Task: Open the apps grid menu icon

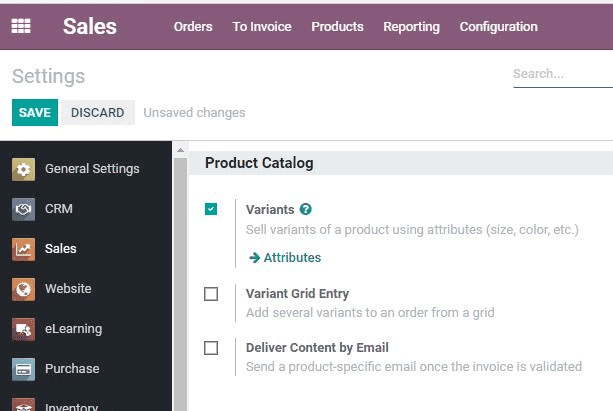Action: pos(21,26)
